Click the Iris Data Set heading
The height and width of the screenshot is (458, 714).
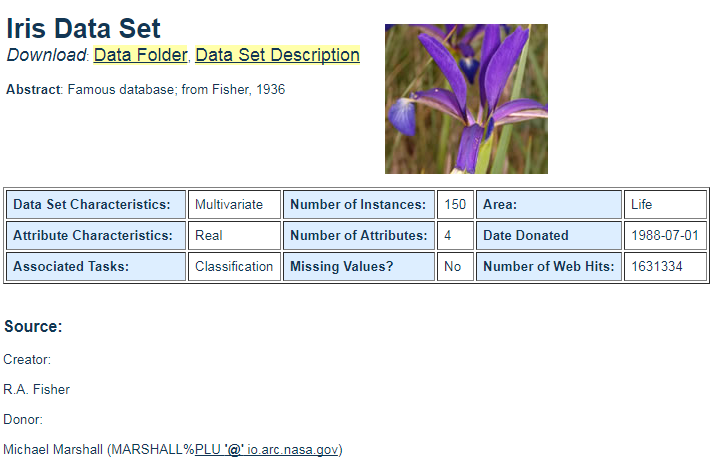tap(83, 28)
